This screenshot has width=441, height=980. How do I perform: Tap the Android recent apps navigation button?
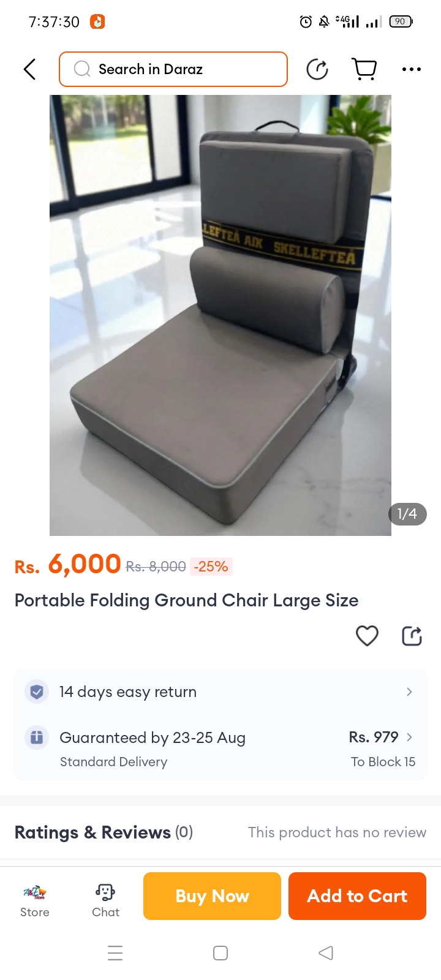115,953
